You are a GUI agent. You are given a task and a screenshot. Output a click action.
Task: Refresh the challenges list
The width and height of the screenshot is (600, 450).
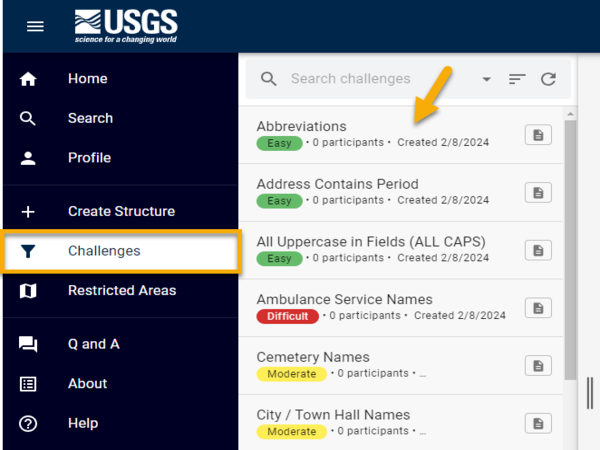[548, 79]
